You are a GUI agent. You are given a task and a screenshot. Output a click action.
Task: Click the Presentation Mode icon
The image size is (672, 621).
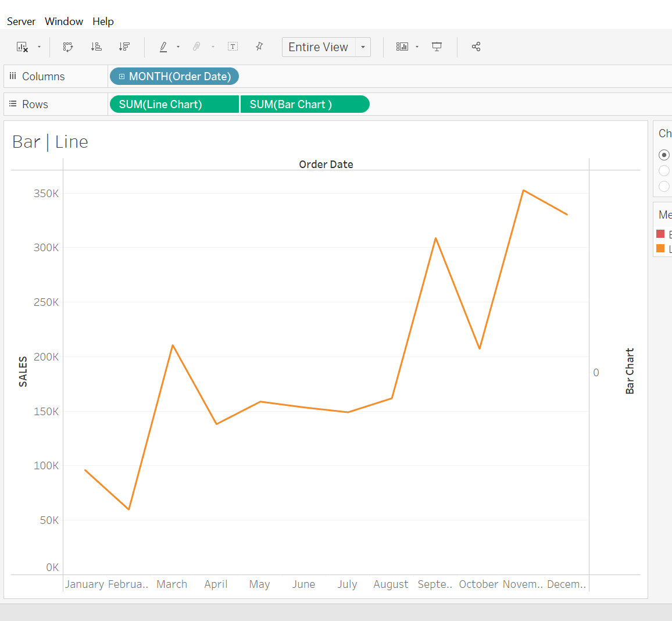point(437,47)
